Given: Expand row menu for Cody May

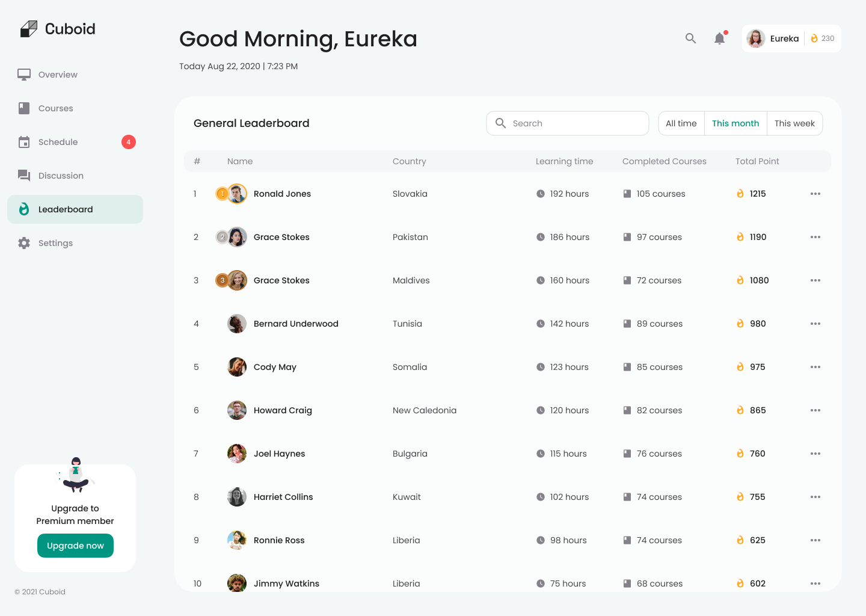Looking at the screenshot, I should click(x=815, y=367).
